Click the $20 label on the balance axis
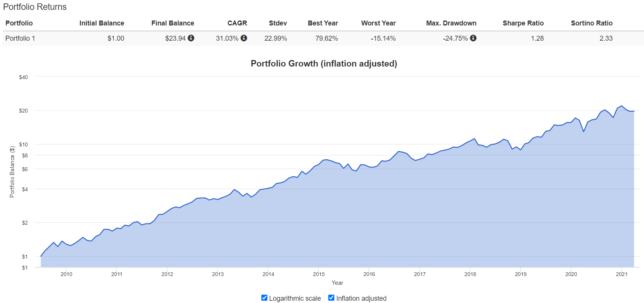This screenshot has width=644, height=303. coord(23,111)
